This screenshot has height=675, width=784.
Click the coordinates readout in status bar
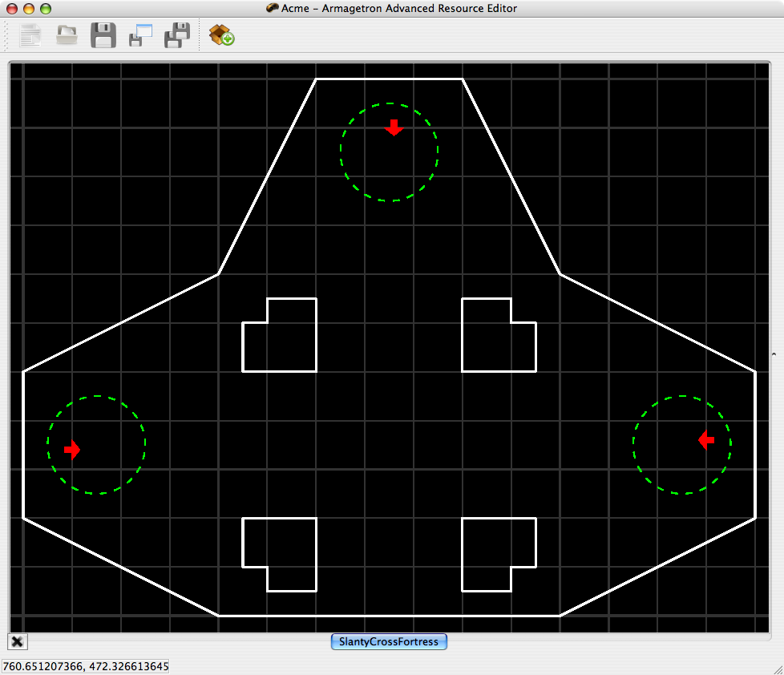86,666
